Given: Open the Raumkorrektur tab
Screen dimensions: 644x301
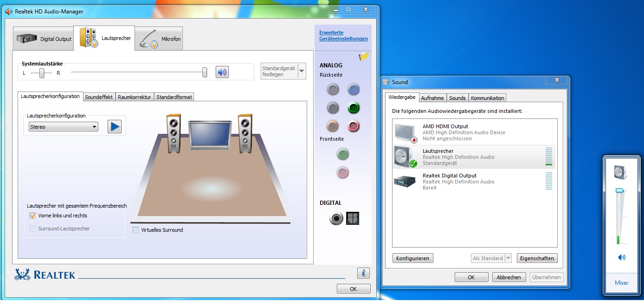Looking at the screenshot, I should [x=135, y=97].
